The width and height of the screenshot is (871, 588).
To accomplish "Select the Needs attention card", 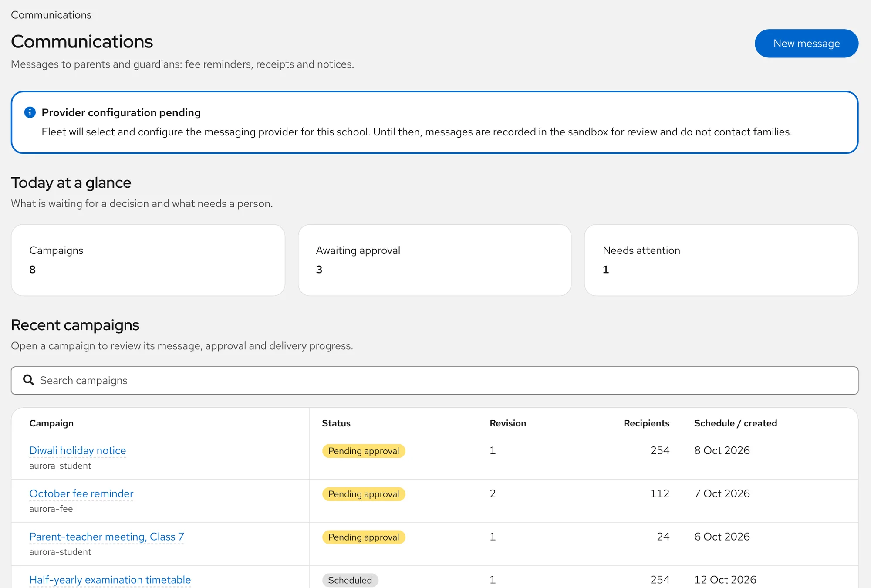I will (x=721, y=260).
